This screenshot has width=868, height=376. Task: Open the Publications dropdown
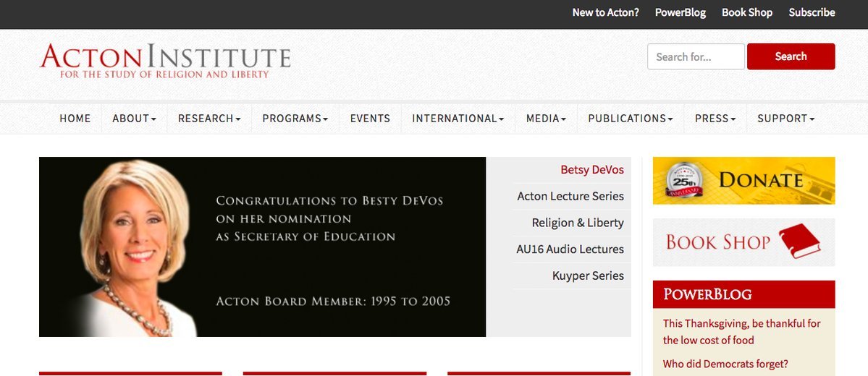[x=630, y=119]
